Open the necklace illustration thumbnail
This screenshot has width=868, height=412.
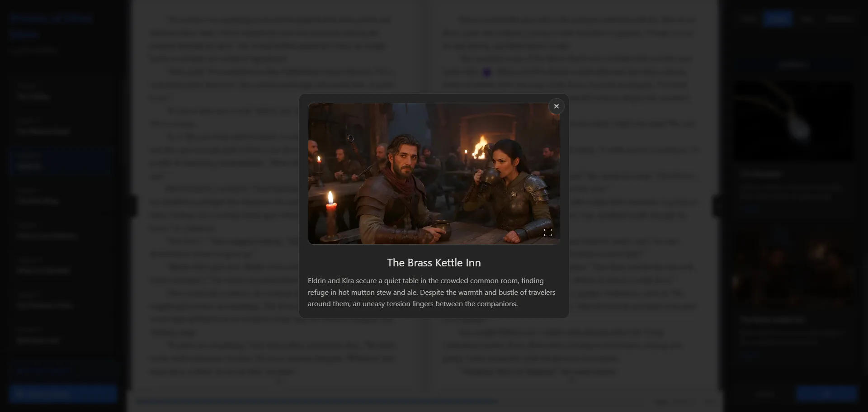tap(793, 121)
